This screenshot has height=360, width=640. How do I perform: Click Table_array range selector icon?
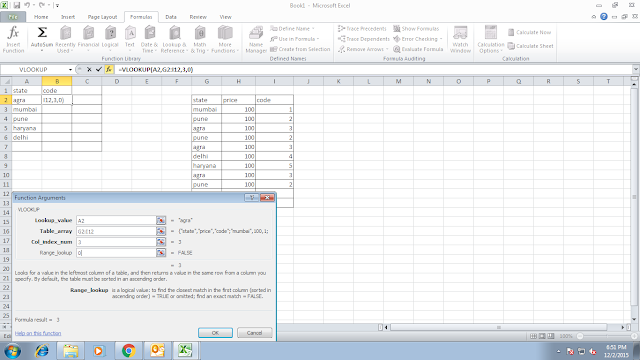(161, 231)
